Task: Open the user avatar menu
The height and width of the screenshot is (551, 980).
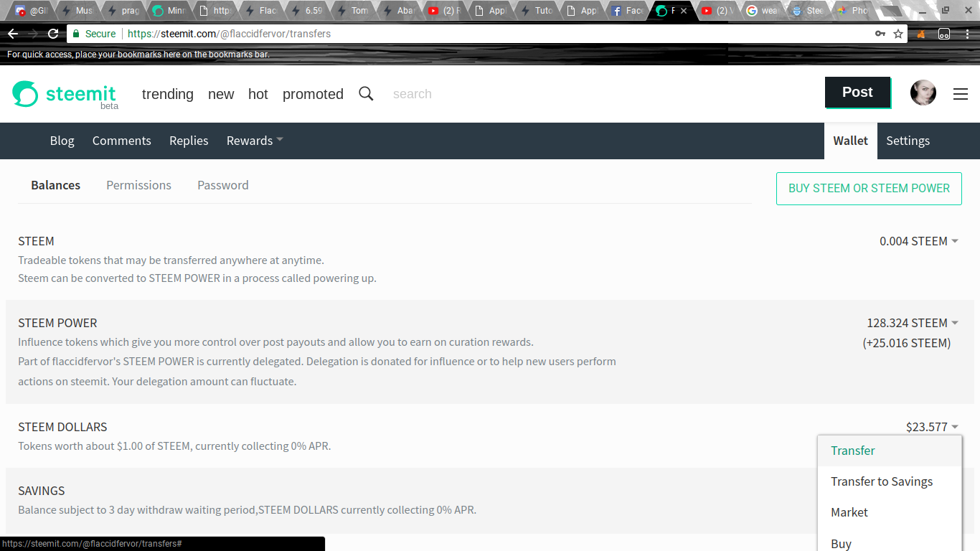Action: [923, 93]
